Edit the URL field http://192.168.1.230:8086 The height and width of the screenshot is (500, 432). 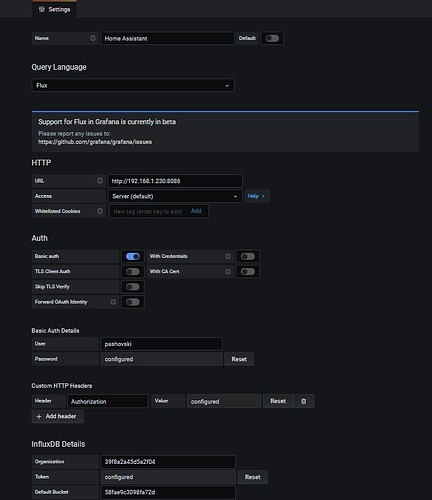175,181
